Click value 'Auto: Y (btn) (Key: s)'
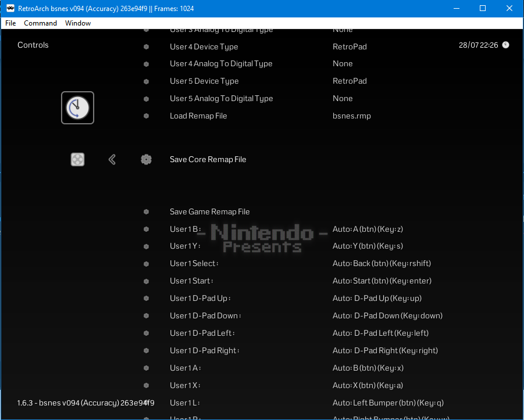The width and height of the screenshot is (524, 420). [x=368, y=246]
